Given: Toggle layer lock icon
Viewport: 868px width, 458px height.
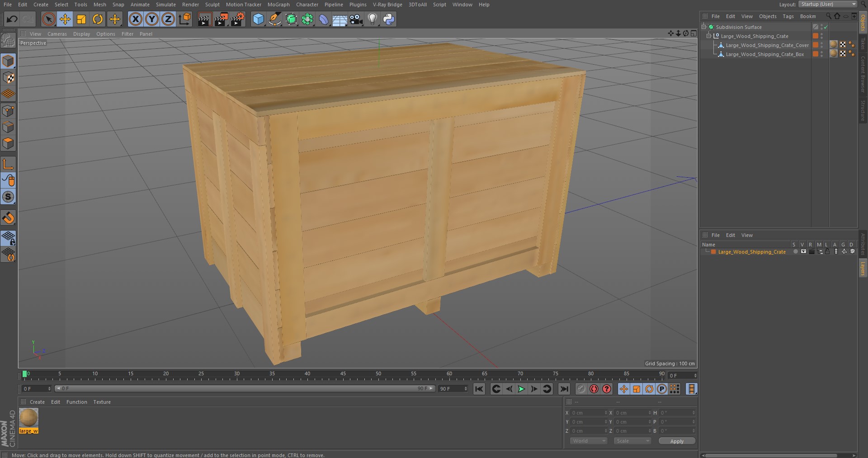Looking at the screenshot, I should (827, 252).
